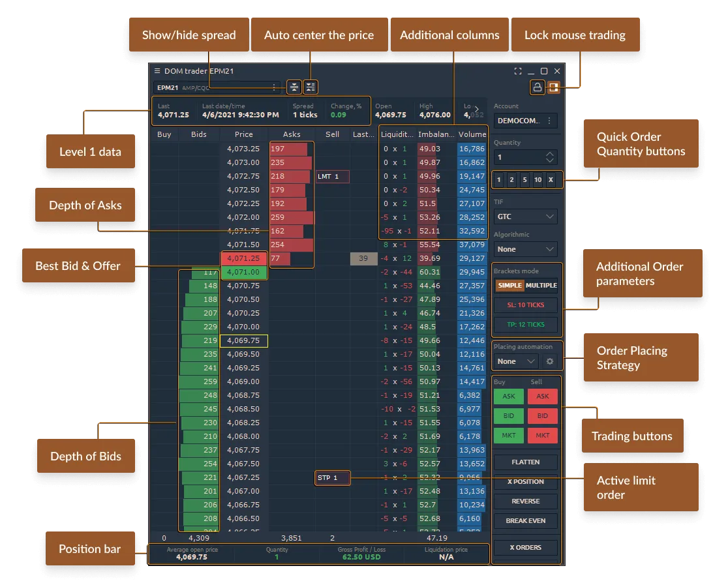The height and width of the screenshot is (583, 728).
Task: Toggle the orange side panel layout icon
Action: coord(553,87)
